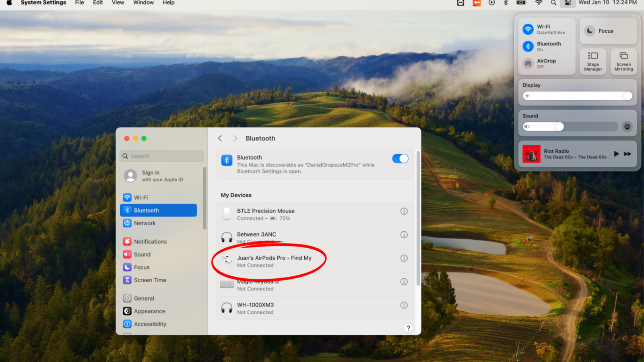
Task: Open sound output AirPlay options
Action: coord(627,127)
